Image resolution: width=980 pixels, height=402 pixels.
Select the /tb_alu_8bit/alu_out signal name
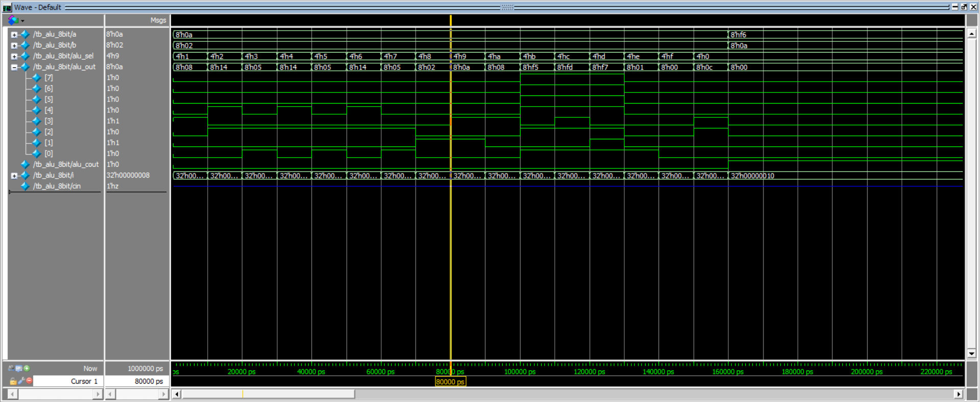click(64, 67)
